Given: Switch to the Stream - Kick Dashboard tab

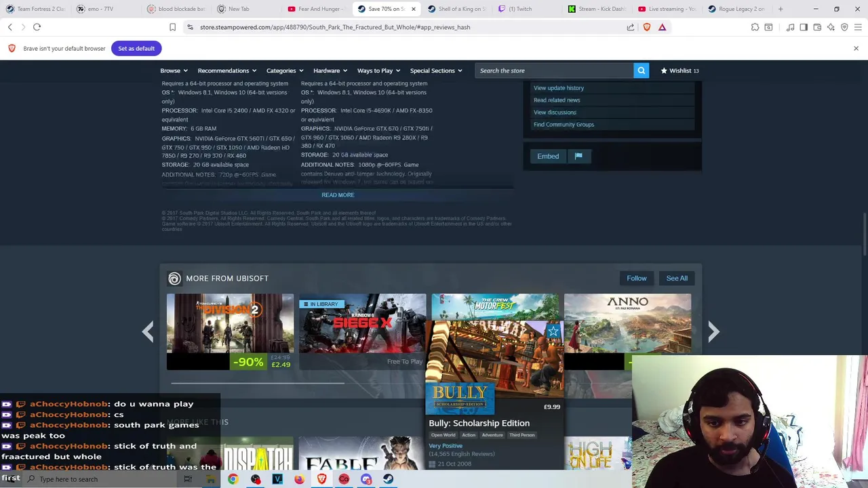Looking at the screenshot, I should click(597, 9).
